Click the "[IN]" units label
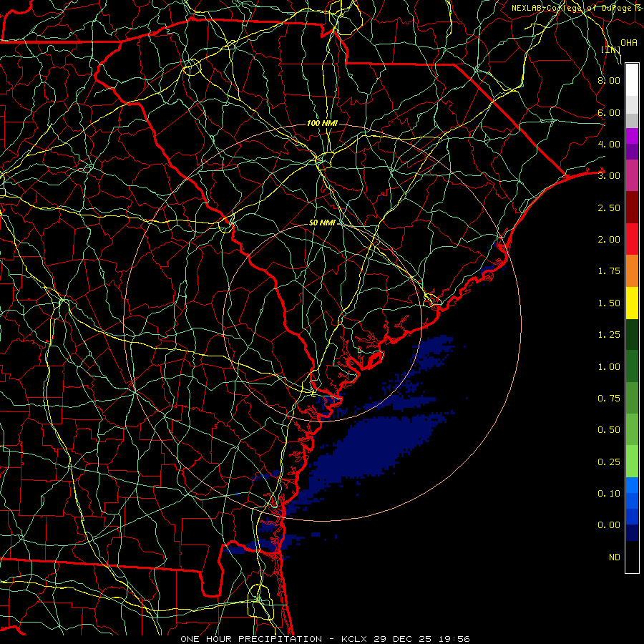The image size is (644, 644). (611, 49)
